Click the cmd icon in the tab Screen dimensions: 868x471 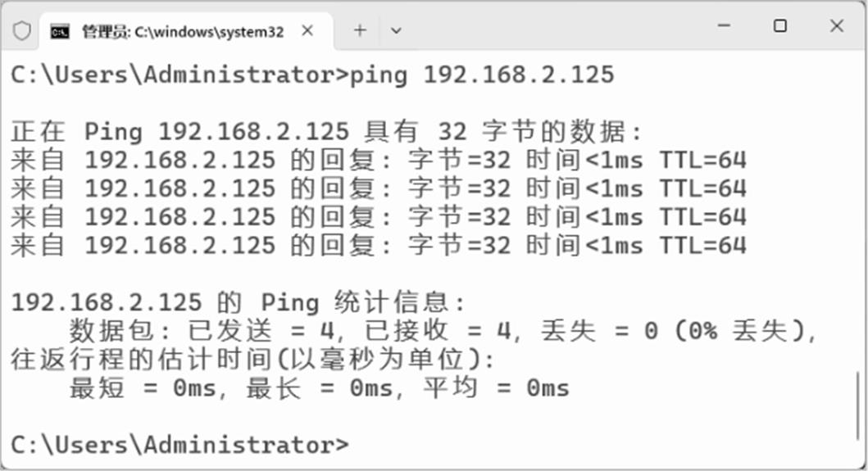coord(60,31)
